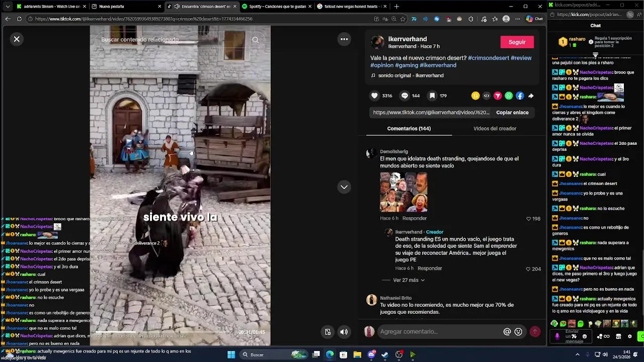Open Windows Start menu
Image resolution: width=644 pixels, height=362 pixels.
[231, 354]
